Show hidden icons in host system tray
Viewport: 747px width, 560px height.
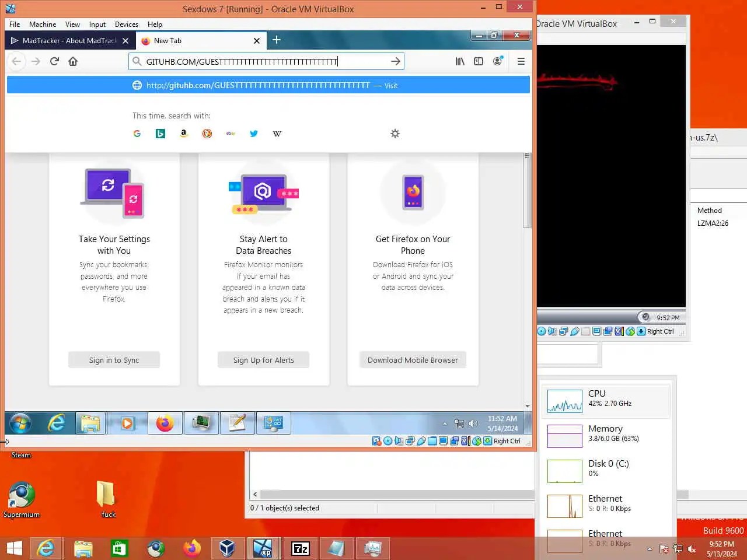coord(650,549)
